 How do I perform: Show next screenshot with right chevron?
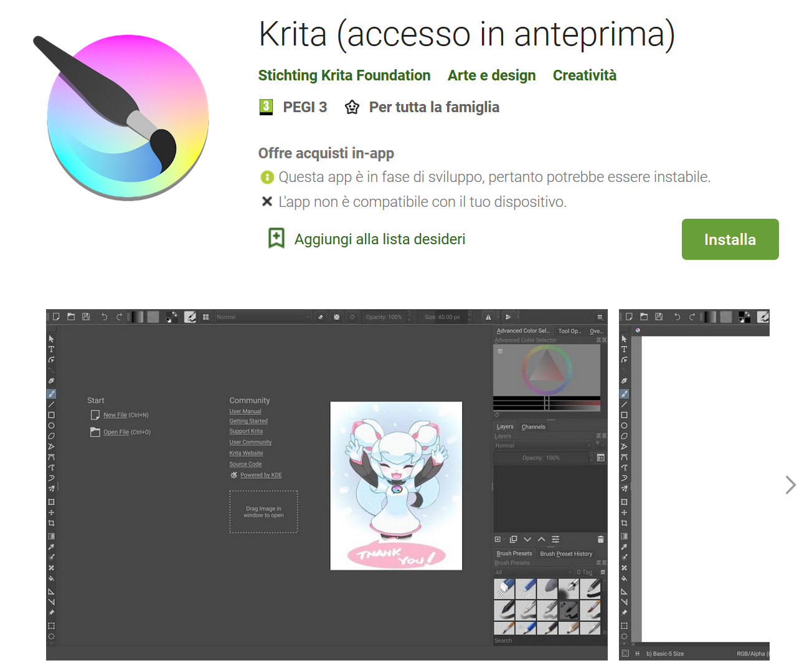click(790, 485)
